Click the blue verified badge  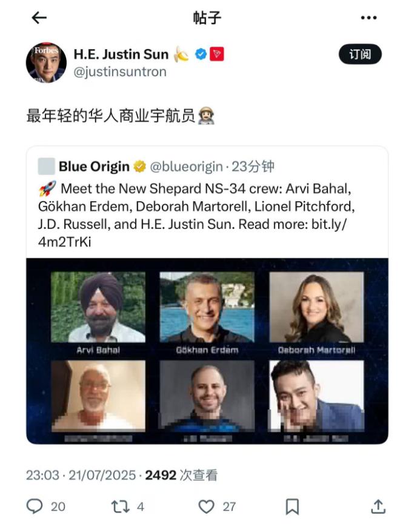tap(201, 54)
